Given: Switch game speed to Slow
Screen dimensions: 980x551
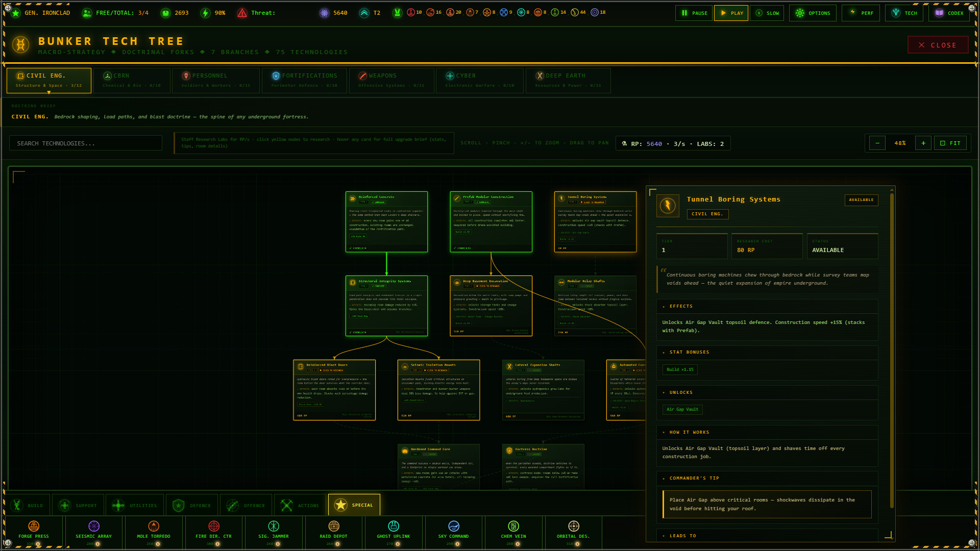Looking at the screenshot, I should point(767,13).
